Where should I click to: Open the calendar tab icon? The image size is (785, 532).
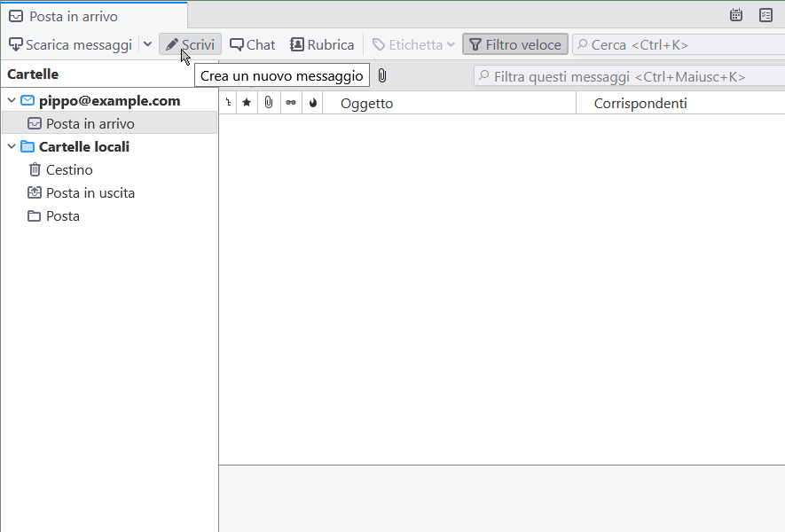736,15
